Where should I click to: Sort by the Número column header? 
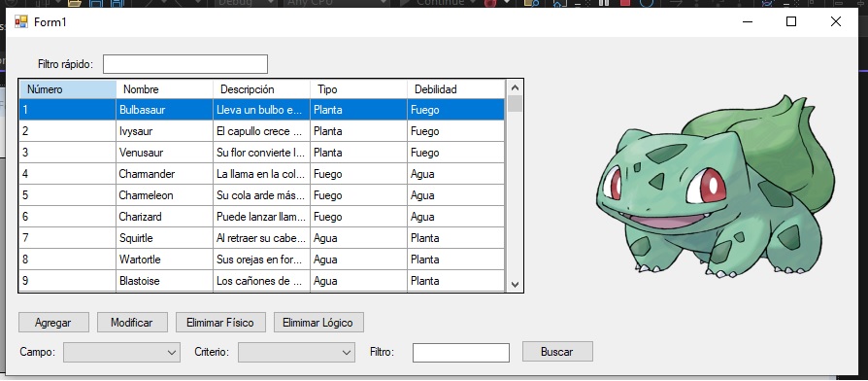click(68, 89)
